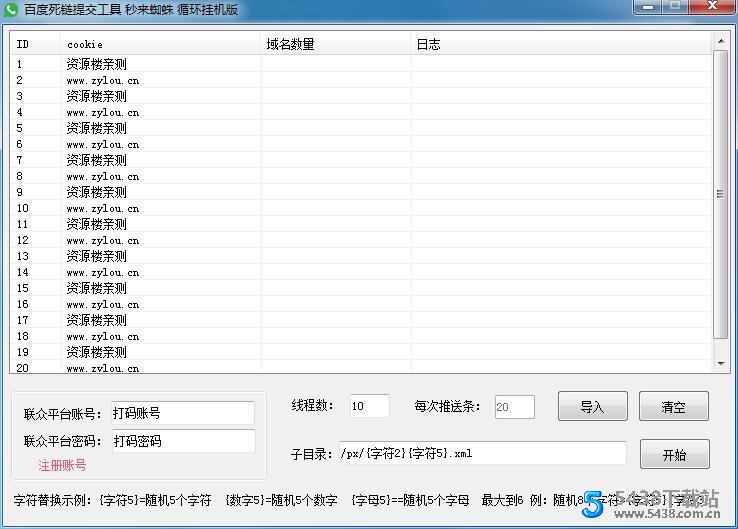Edit the 子目录 subdirectory path field
Viewport: 738px width, 529px height.
pos(482,453)
